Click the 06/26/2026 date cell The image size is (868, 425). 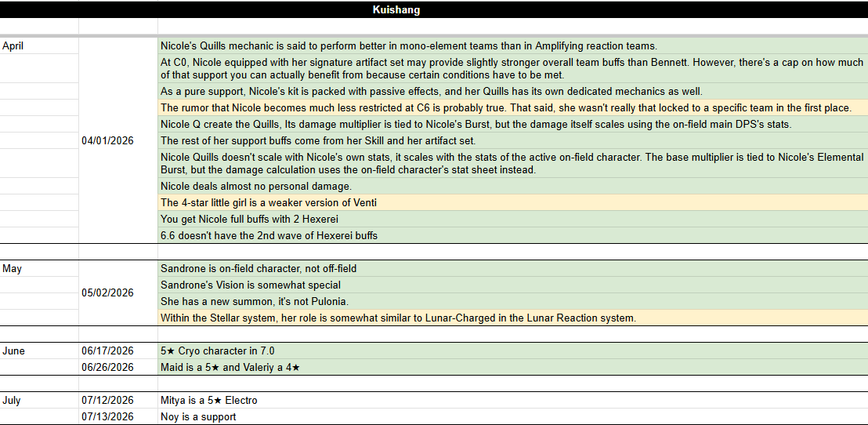118,367
